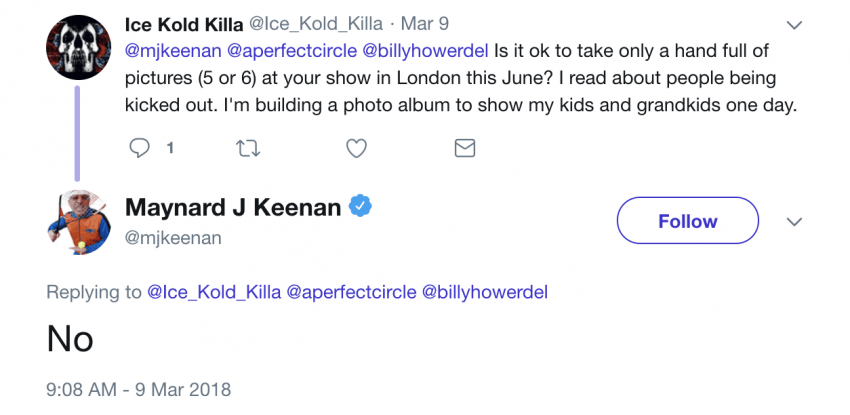The image size is (850, 415).
Task: Open Maynard J Keenan's profile picture
Action: point(78,222)
